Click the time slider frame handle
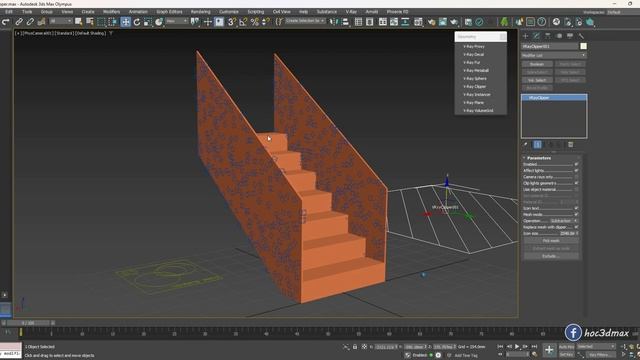 (28, 323)
